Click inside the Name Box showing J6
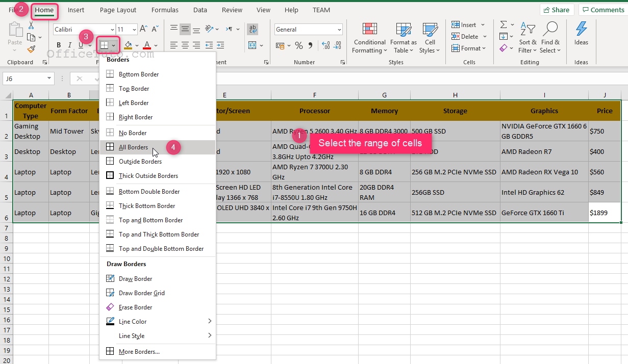Viewport: 628px width, 364px height. coord(24,79)
